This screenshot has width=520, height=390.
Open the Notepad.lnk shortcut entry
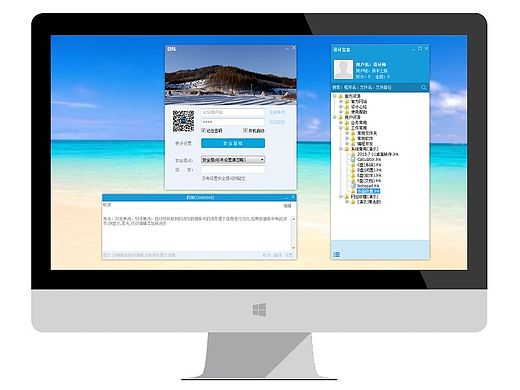pos(368,186)
